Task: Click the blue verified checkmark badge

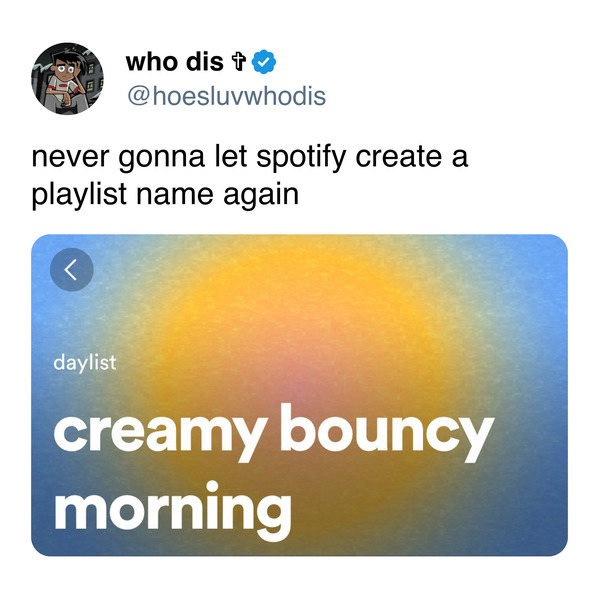Action: point(264,62)
